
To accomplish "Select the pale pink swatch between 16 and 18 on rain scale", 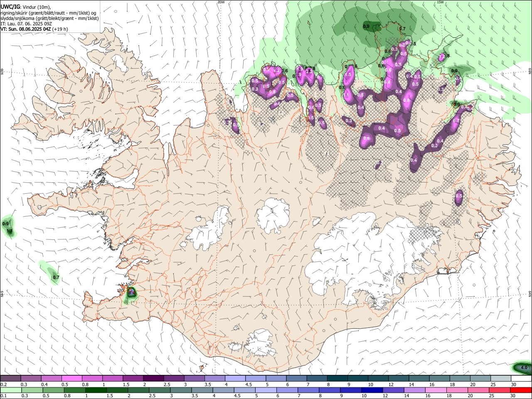I will 436,390.
